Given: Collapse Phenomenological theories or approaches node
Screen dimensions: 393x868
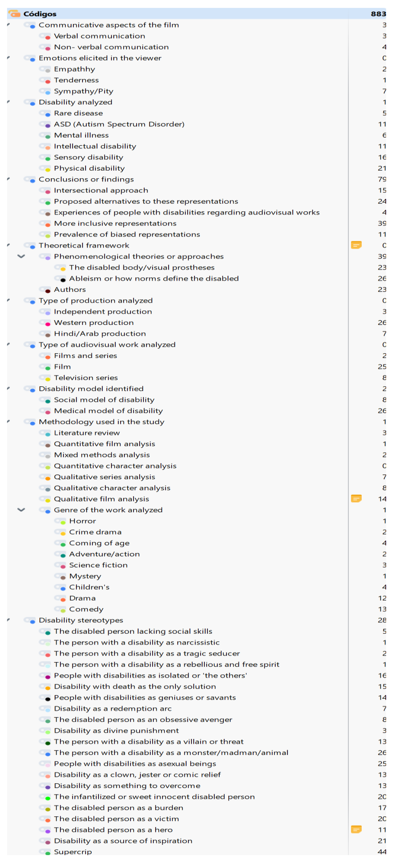Looking at the screenshot, I should tap(21, 256).
